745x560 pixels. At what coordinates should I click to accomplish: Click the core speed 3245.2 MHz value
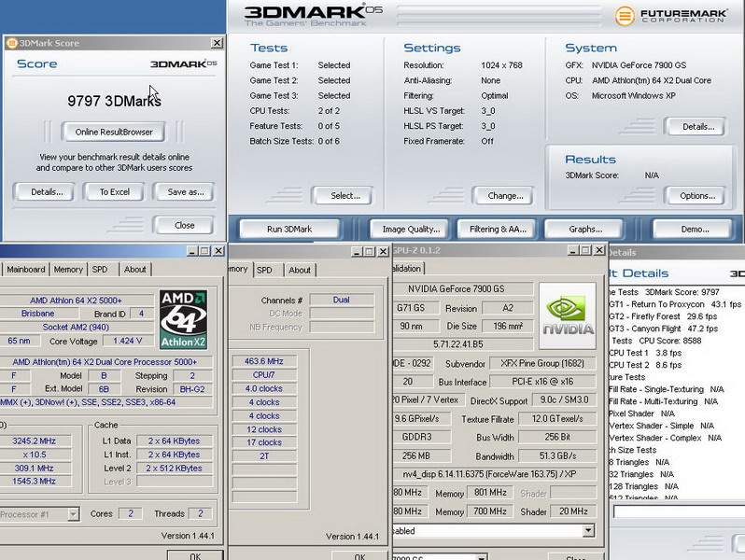pos(35,441)
